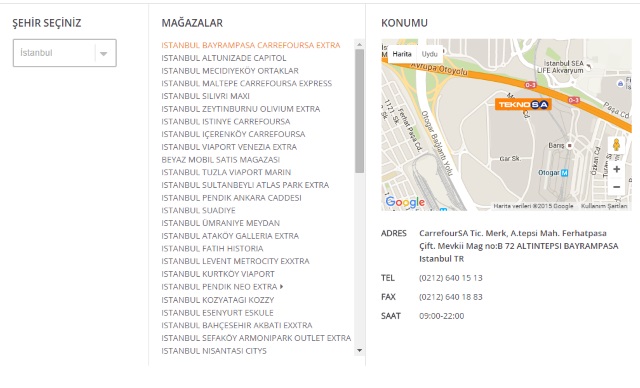
Task: Open the İstanbul city dropdown
Action: point(64,53)
